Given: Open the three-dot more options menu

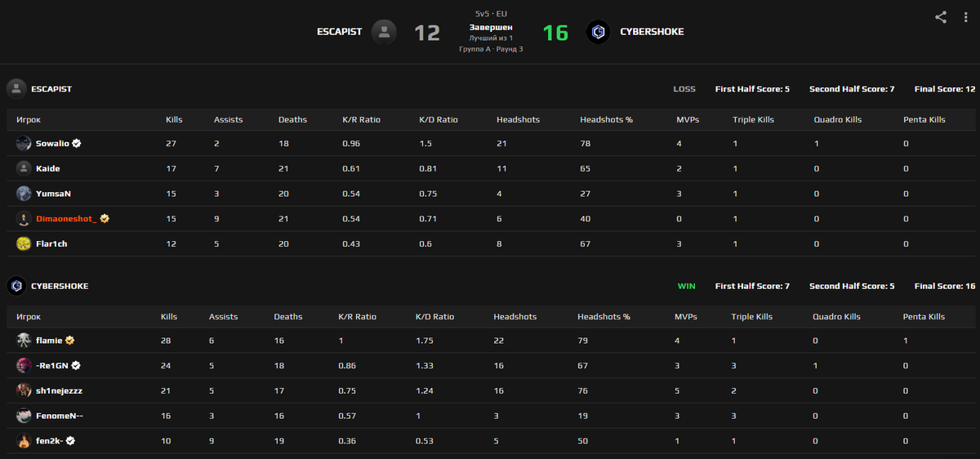Looking at the screenshot, I should 965,16.
